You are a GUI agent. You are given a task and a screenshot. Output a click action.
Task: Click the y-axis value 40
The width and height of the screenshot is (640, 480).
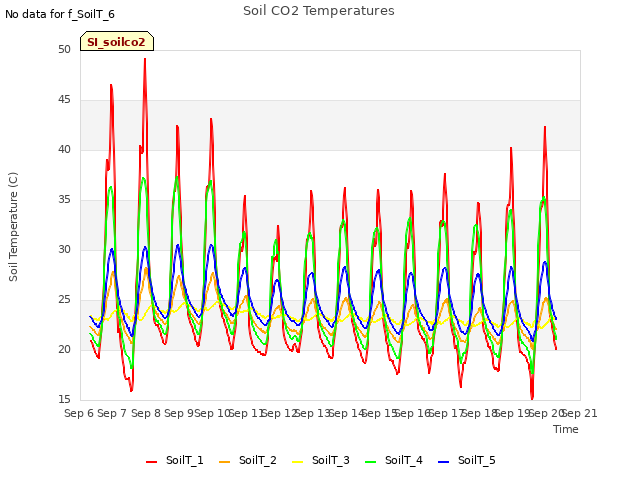tap(64, 149)
